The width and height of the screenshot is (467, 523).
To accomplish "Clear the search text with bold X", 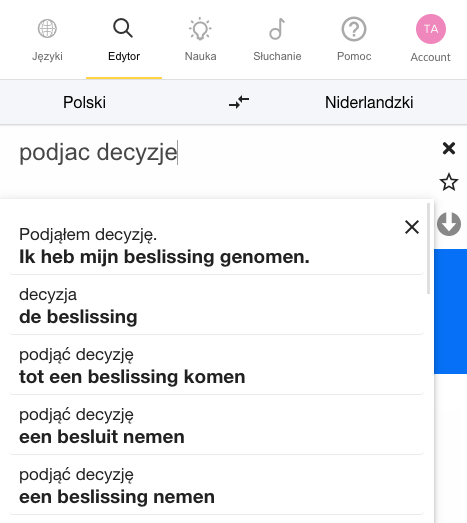I will [x=449, y=148].
